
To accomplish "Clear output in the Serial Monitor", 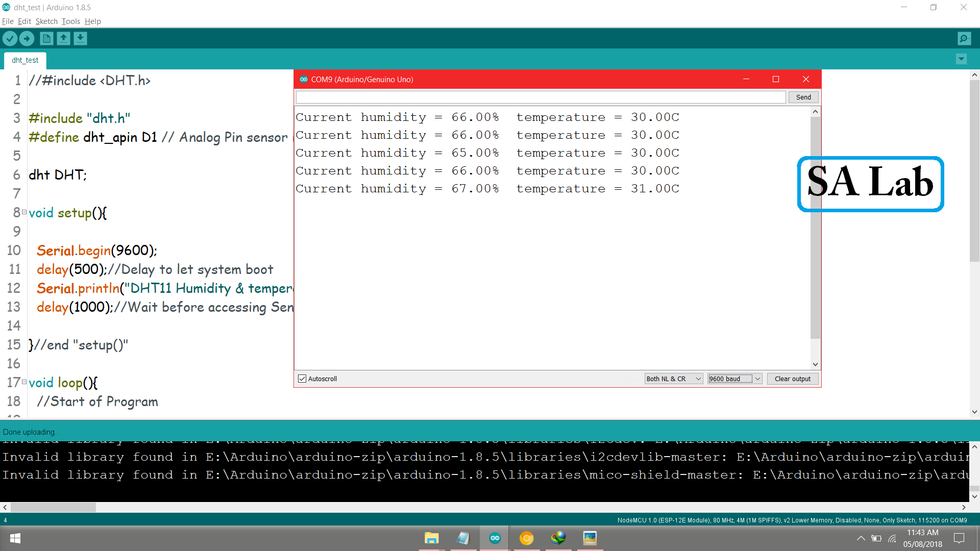I will coord(792,379).
